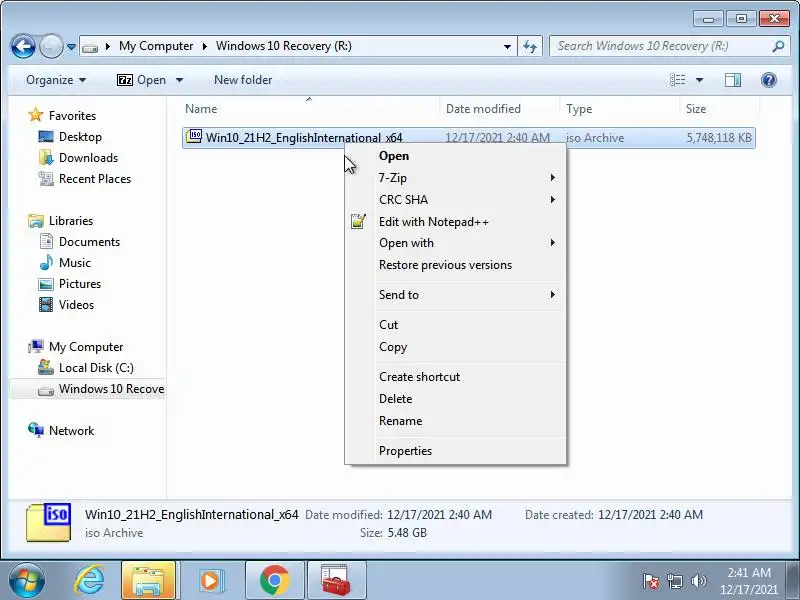Click the 5,748,118 KB size cell
Image resolution: width=800 pixels, height=600 pixels.
[718, 138]
